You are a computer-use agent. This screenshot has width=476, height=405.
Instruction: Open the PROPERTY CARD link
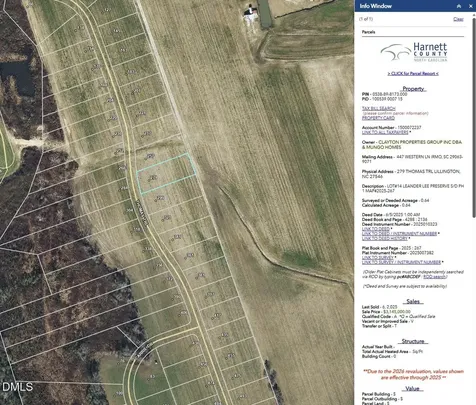(378, 118)
